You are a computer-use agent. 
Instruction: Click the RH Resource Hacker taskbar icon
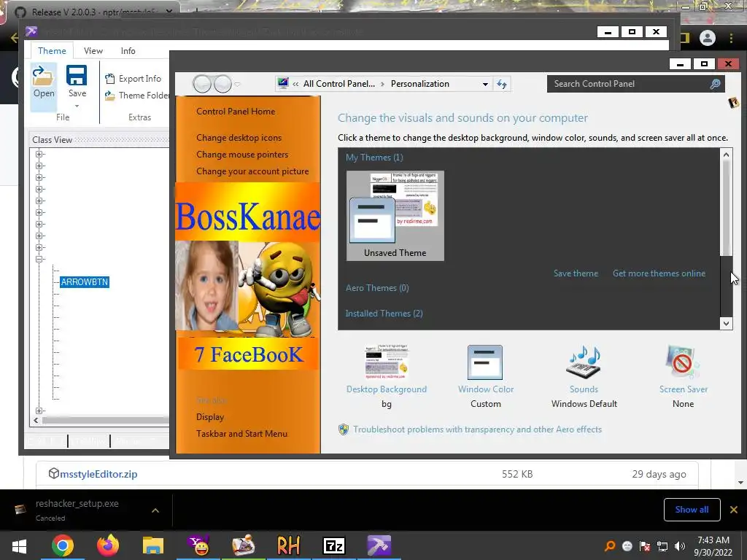288,545
